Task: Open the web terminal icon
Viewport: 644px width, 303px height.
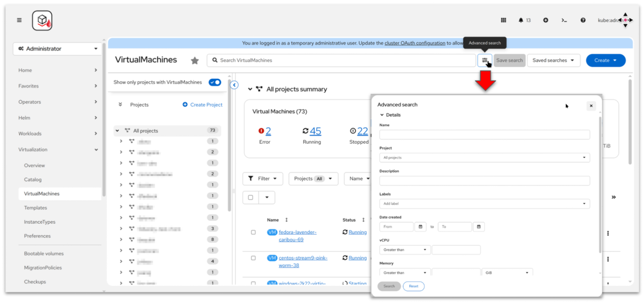Action: (x=564, y=20)
